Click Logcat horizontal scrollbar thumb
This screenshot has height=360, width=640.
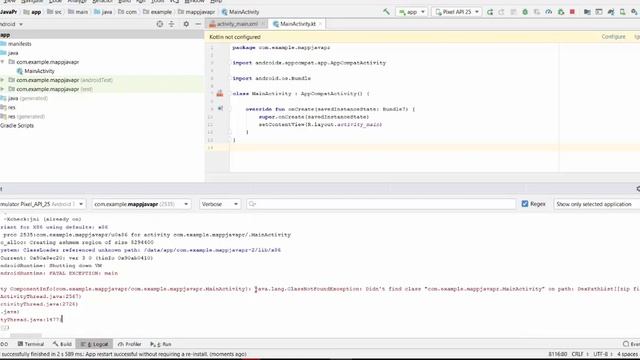point(26,335)
